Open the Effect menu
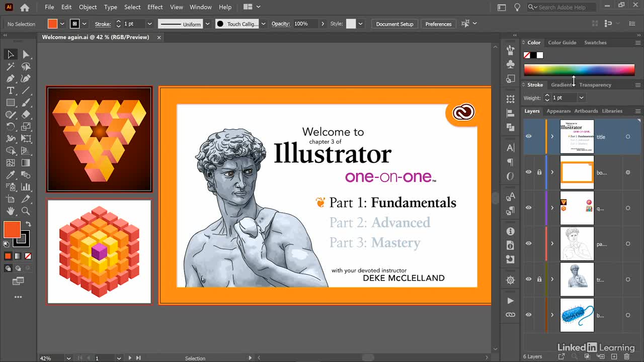644x362 pixels. [155, 7]
